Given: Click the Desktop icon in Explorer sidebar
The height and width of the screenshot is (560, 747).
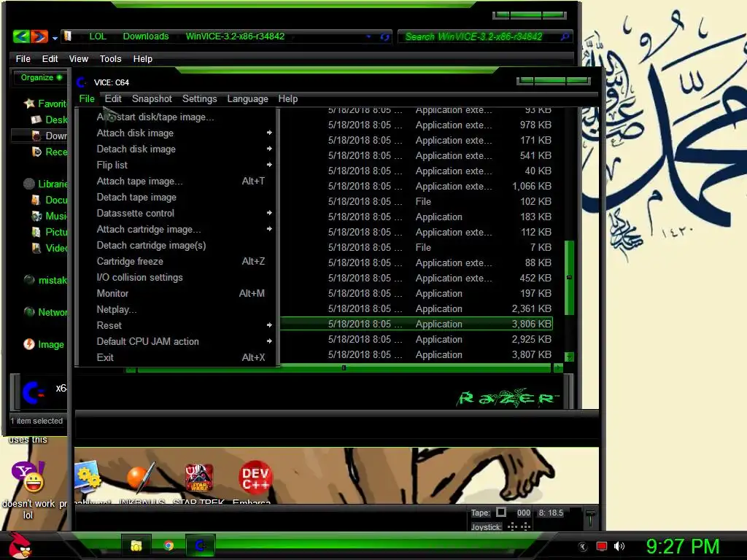Looking at the screenshot, I should point(36,120).
